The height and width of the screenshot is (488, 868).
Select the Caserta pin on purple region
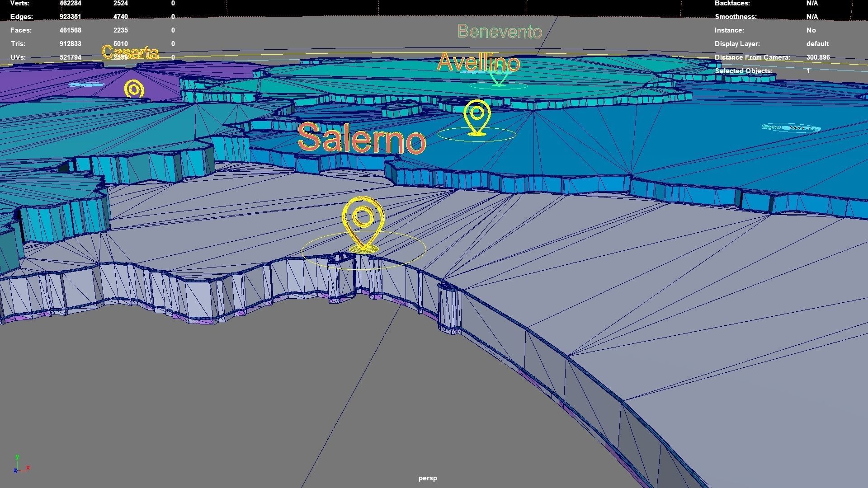[x=134, y=89]
